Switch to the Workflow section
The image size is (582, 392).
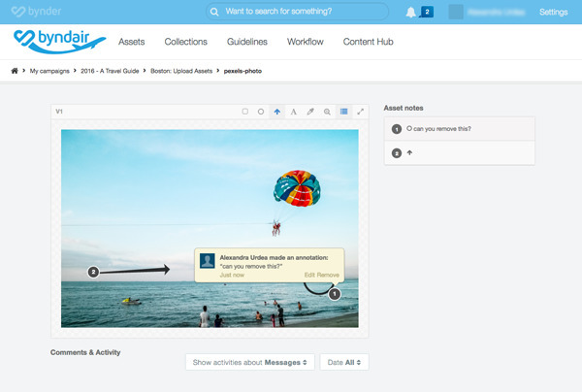306,42
